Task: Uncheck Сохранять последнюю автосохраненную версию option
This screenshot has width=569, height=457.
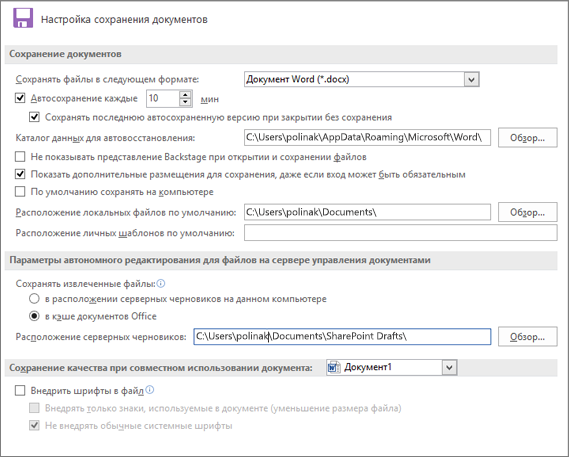Action: [x=34, y=117]
